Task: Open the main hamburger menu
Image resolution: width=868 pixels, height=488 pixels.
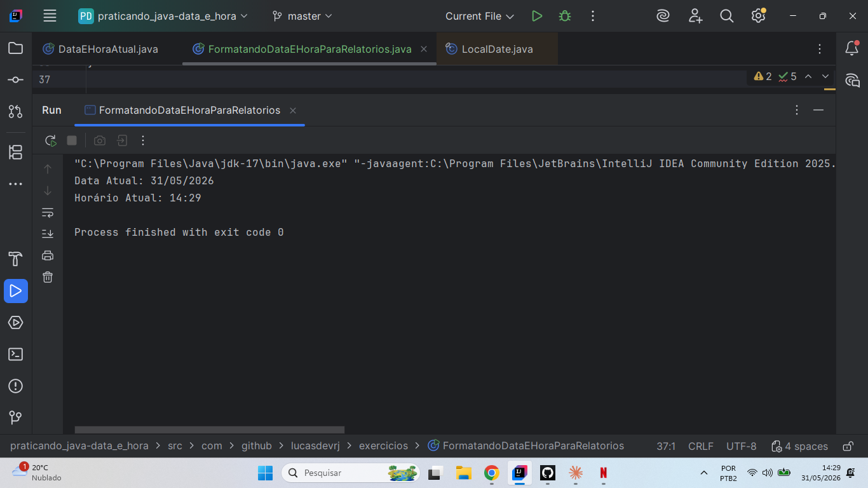Action: [x=50, y=16]
